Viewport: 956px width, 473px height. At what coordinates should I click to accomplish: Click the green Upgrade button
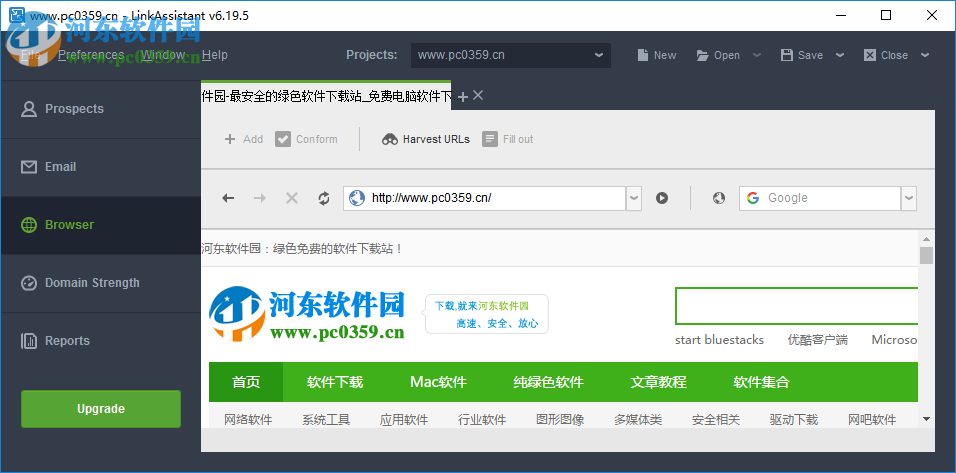[x=101, y=409]
